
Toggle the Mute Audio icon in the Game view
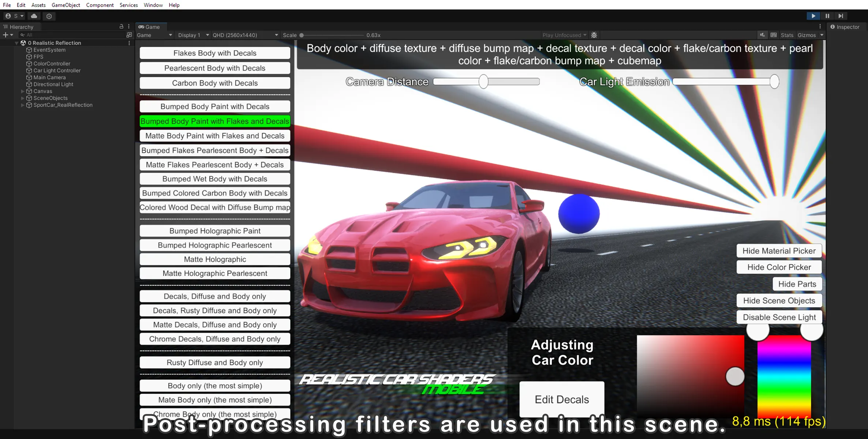[762, 35]
